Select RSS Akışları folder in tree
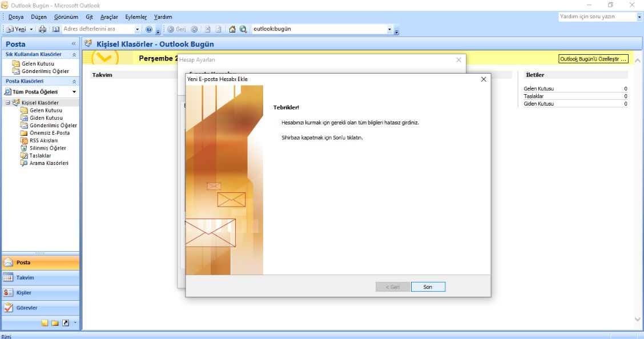This screenshot has width=644, height=339. tap(43, 140)
